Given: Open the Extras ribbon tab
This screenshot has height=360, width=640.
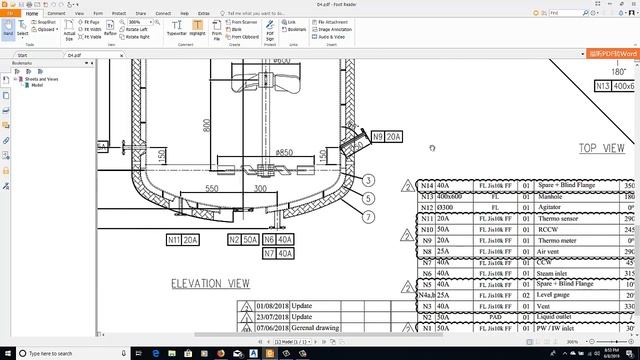Looking at the screenshot, I should pos(204,13).
